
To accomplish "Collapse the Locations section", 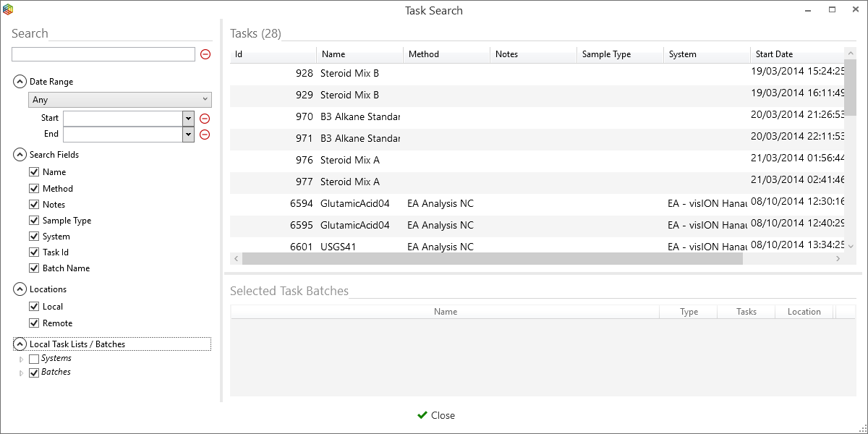I will pos(20,289).
